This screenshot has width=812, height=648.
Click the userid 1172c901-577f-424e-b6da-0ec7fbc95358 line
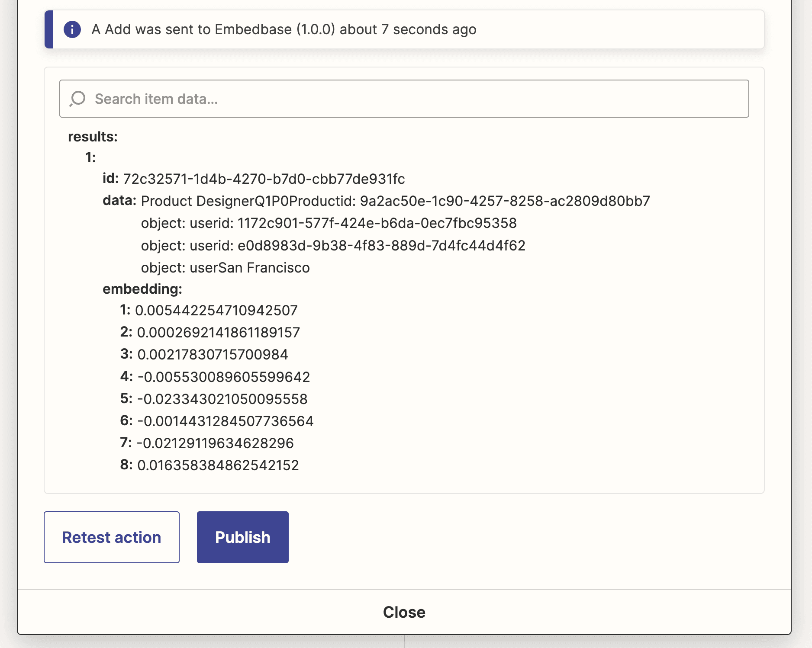point(329,223)
